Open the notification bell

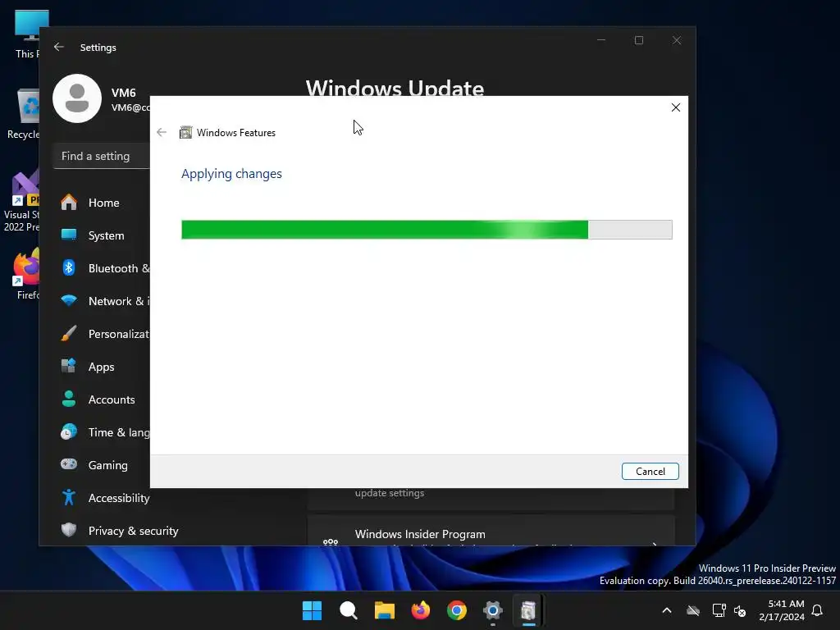coord(817,610)
